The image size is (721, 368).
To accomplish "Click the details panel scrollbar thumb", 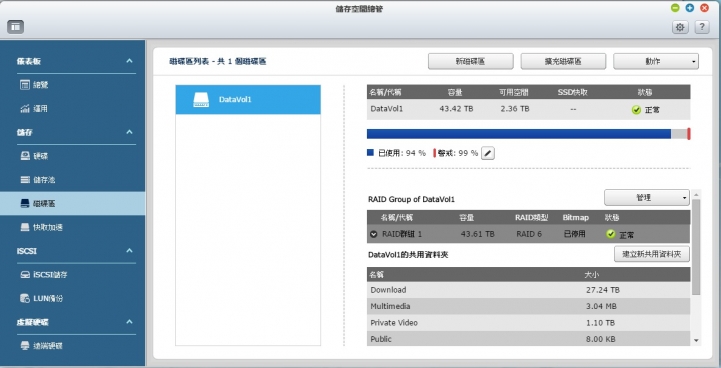I will tap(696, 247).
